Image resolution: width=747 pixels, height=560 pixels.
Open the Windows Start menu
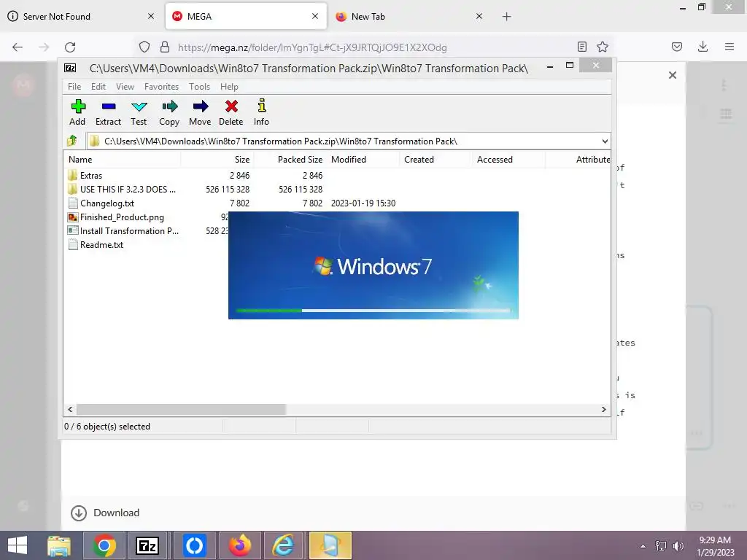18,545
